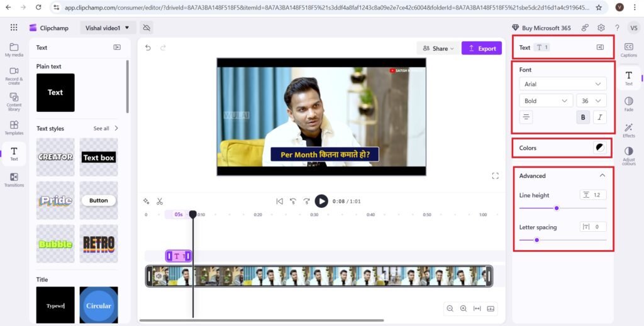Open the Colors swatch picker
The height and width of the screenshot is (326, 644).
(x=600, y=148)
